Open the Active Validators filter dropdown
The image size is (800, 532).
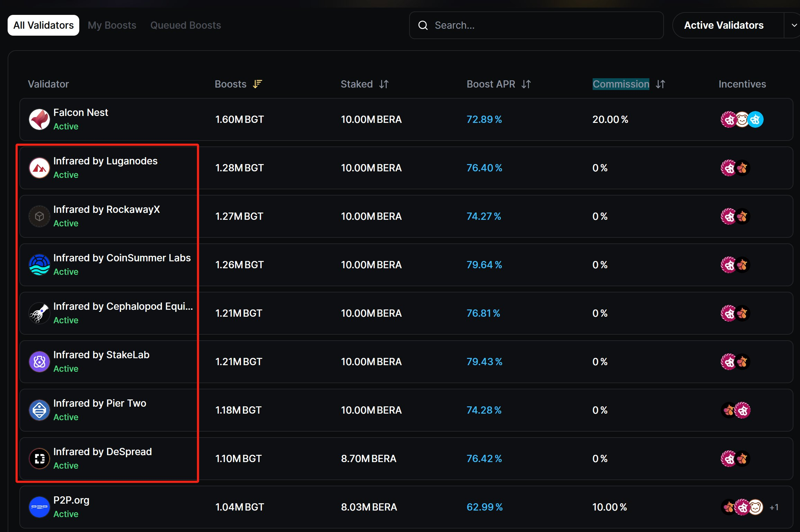pos(723,25)
